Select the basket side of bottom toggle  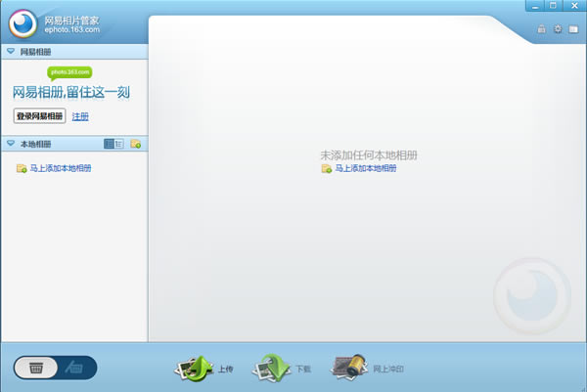point(36,368)
